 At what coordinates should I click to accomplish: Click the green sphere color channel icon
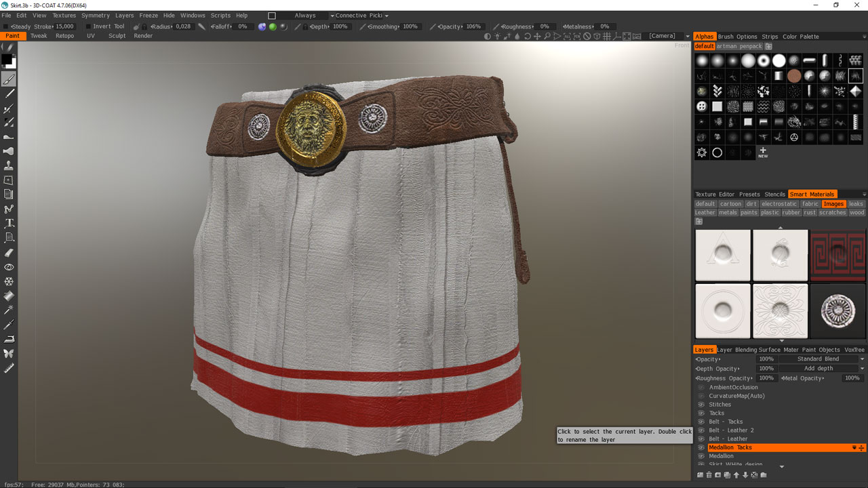tap(273, 26)
